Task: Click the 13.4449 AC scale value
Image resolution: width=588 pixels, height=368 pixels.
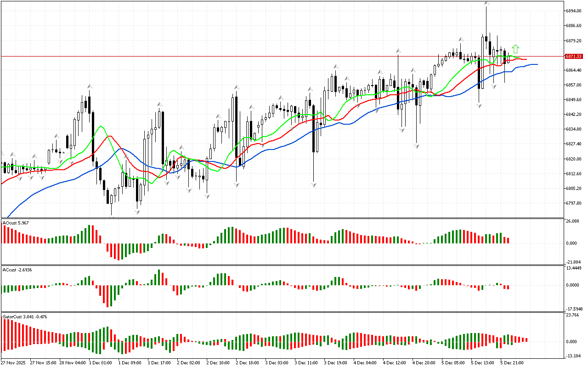Action: pos(574,268)
